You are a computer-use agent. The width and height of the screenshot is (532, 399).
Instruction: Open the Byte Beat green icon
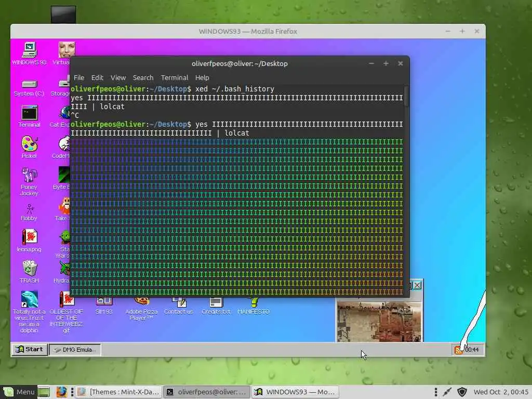[x=62, y=178]
